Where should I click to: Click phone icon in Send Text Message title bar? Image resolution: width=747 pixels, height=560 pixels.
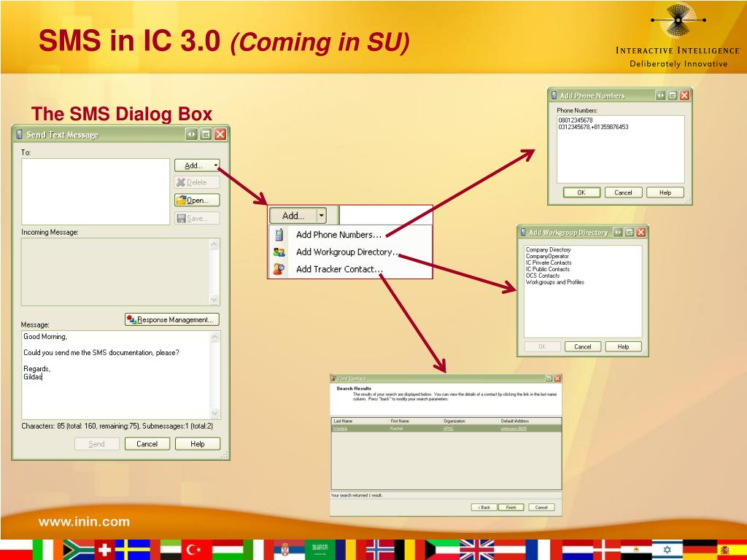coord(20,134)
